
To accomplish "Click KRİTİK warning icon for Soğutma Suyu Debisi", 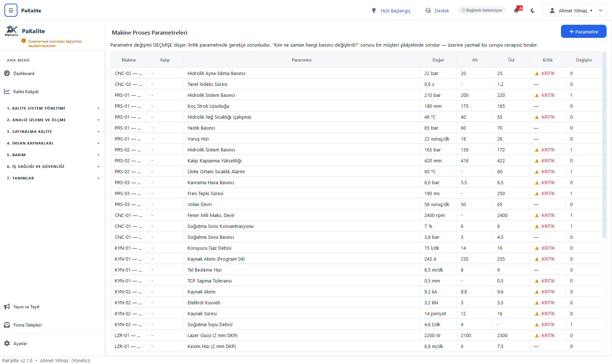I will click(x=537, y=325).
